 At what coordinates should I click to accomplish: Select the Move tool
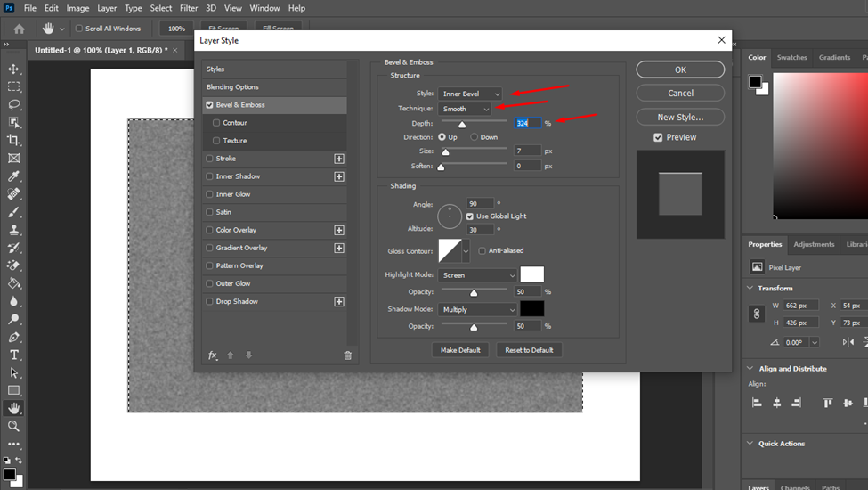[14, 69]
